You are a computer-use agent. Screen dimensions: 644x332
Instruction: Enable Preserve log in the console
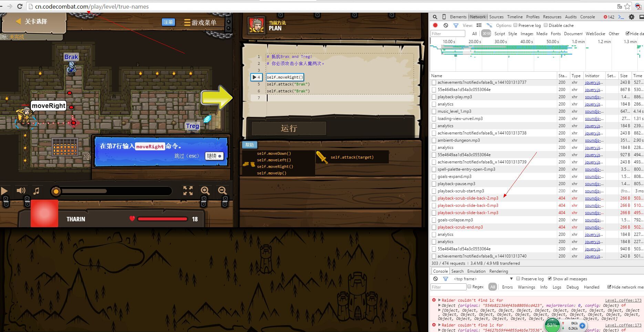(x=518, y=279)
